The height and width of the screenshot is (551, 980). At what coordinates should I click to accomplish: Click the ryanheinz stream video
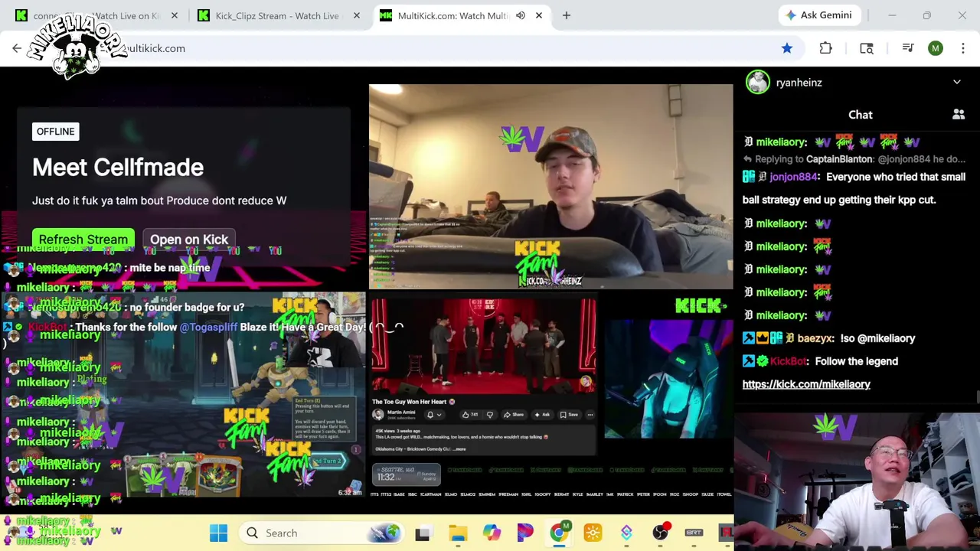[550, 187]
